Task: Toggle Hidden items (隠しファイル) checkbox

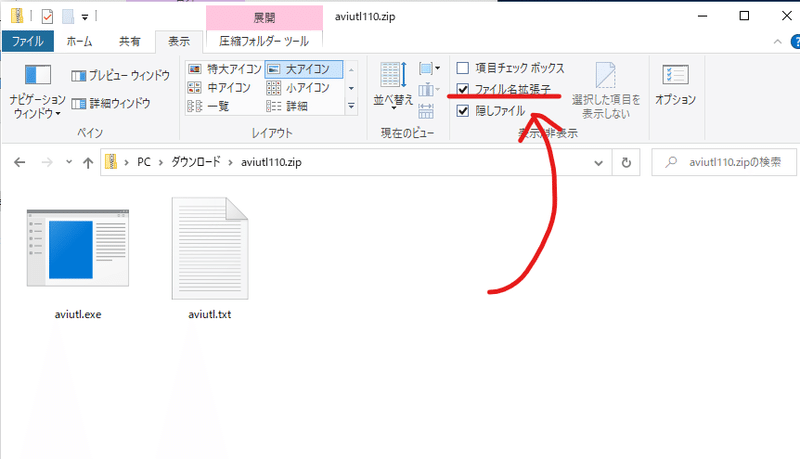Action: pyautogui.click(x=463, y=111)
